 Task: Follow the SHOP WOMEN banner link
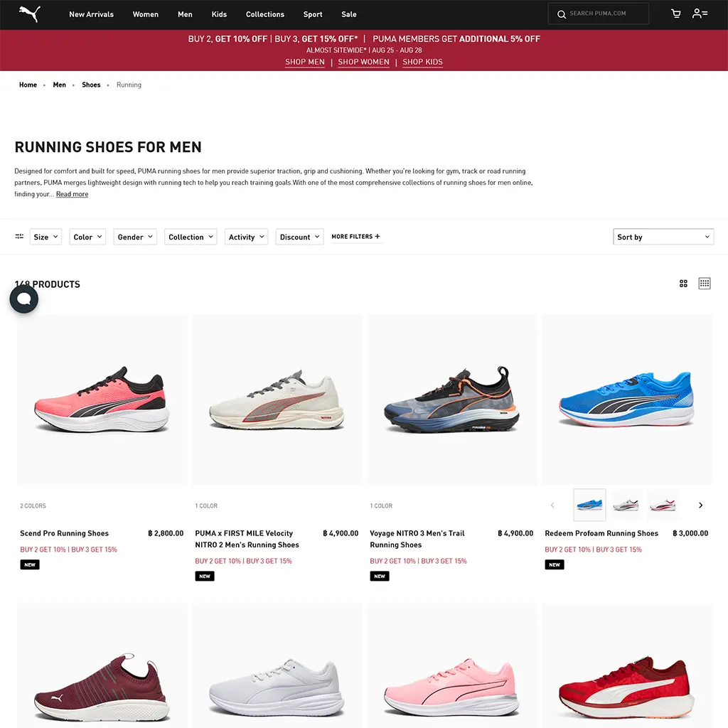tap(363, 63)
